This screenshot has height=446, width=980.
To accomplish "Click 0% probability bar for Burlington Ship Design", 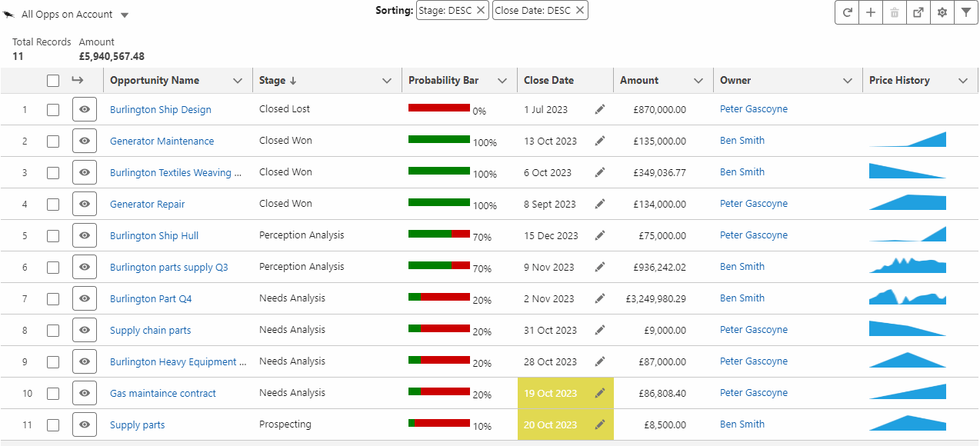I will click(x=439, y=108).
